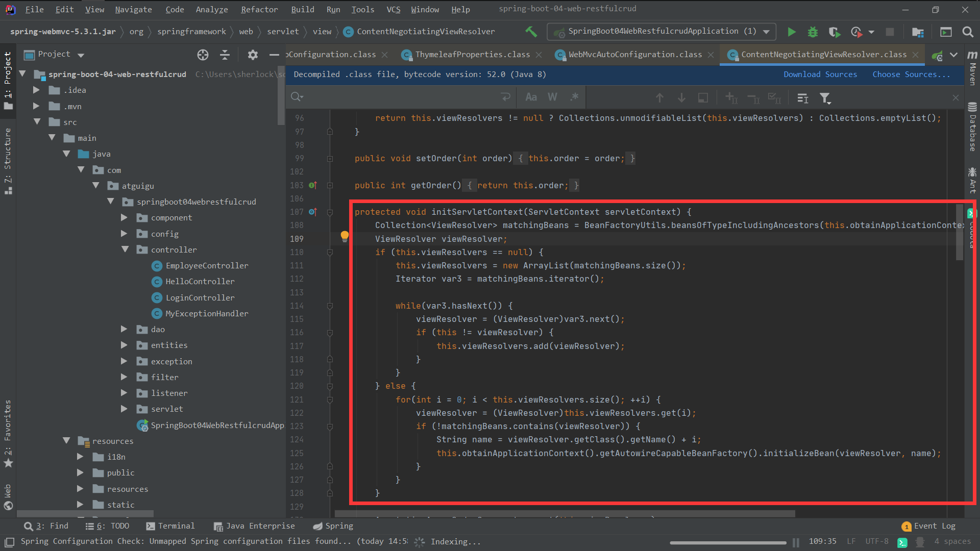Click Locate/Select Opened File target icon
Image resolution: width=980 pixels, height=551 pixels.
(x=203, y=55)
